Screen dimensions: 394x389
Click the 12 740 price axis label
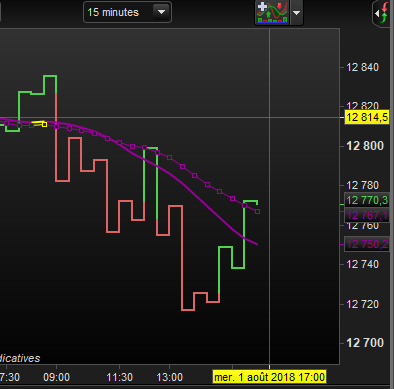(x=362, y=264)
